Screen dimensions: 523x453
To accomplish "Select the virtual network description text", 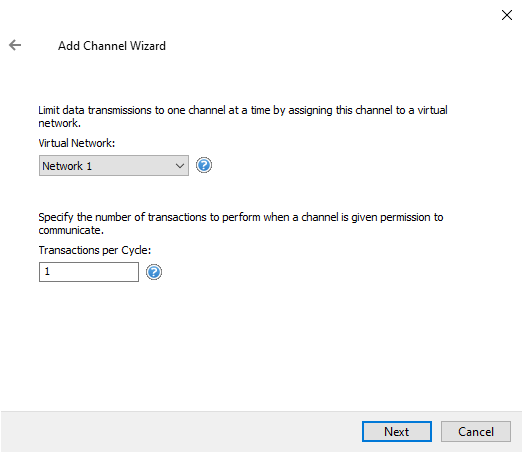I will [x=243, y=116].
